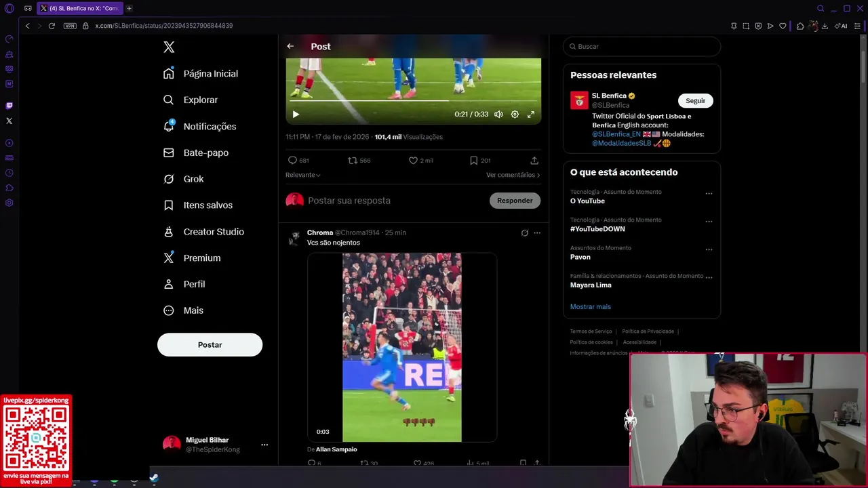Open History clock icon in sidebar
Viewport: 868px width, 488px height.
[9, 173]
